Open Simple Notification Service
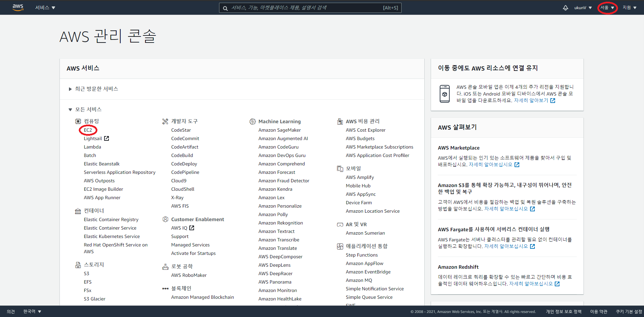This screenshot has height=317, width=644. [x=375, y=289]
